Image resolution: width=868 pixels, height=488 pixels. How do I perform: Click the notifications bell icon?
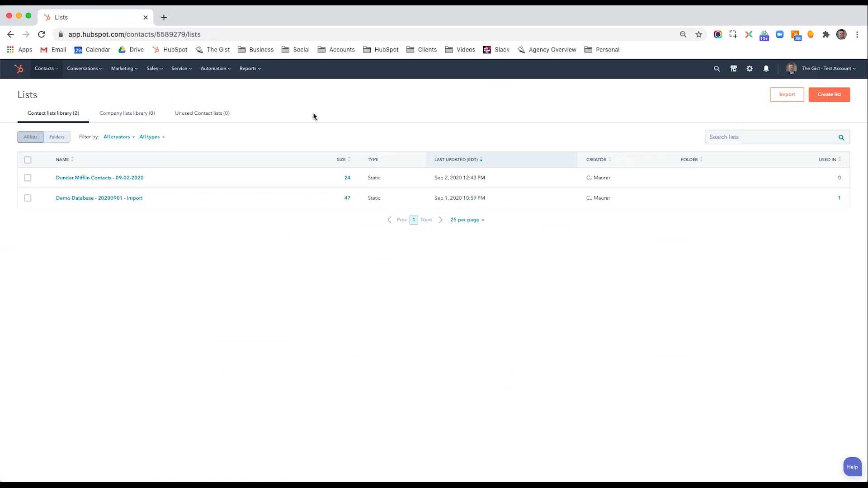766,68
